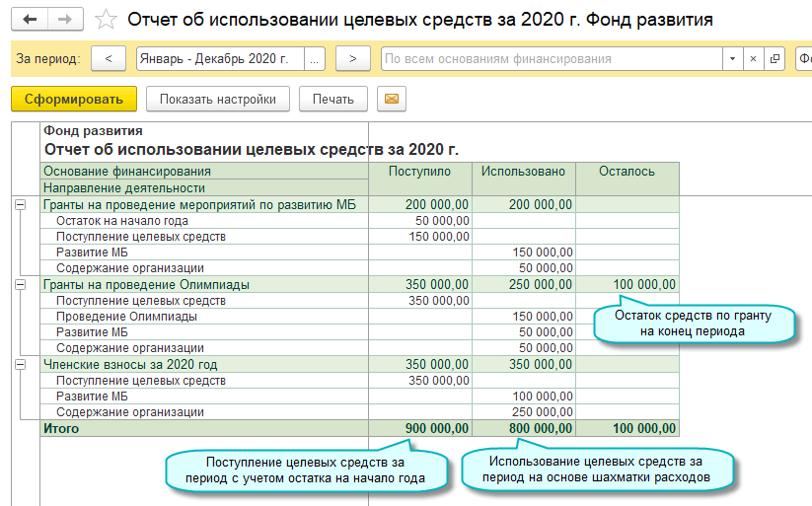Shift period back with the < button
The width and height of the screenshot is (812, 506).
(x=109, y=59)
